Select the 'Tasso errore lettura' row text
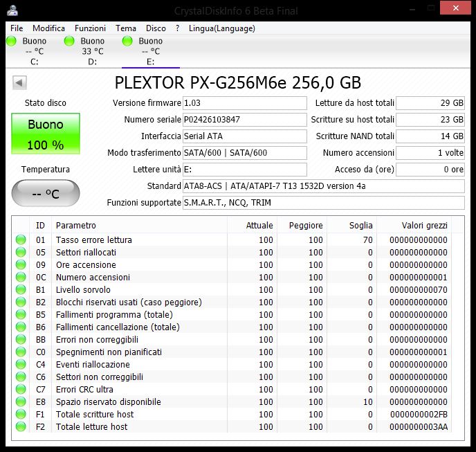 (x=94, y=239)
